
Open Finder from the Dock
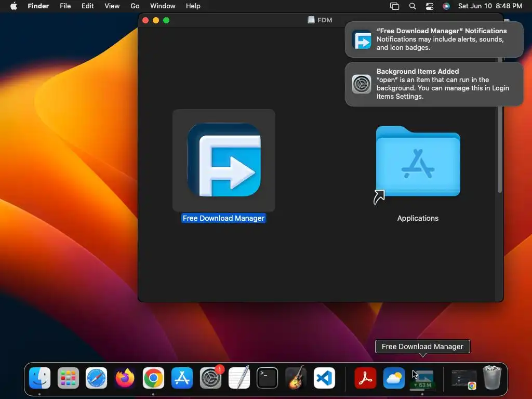point(39,378)
